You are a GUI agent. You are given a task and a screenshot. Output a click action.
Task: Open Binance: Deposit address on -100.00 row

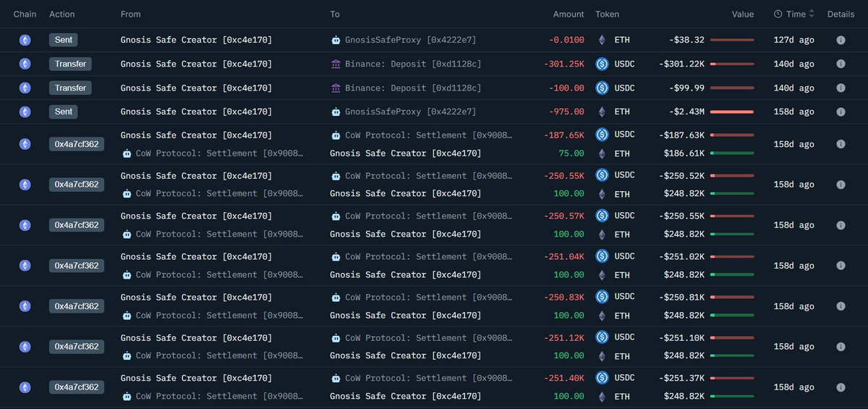(x=413, y=88)
